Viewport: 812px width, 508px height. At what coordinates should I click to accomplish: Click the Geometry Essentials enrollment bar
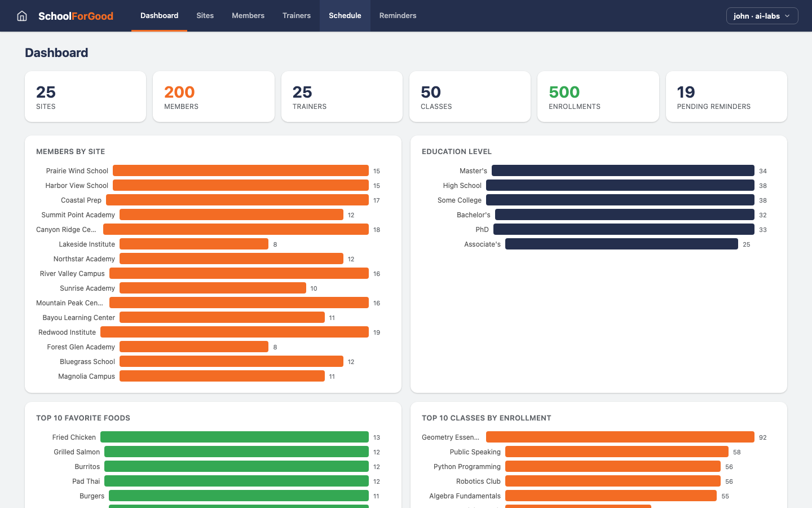[620, 437]
